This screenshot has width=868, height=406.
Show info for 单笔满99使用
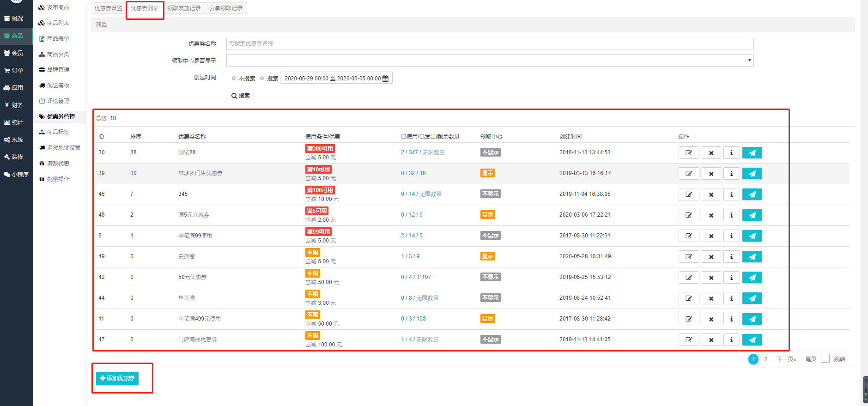click(x=731, y=236)
